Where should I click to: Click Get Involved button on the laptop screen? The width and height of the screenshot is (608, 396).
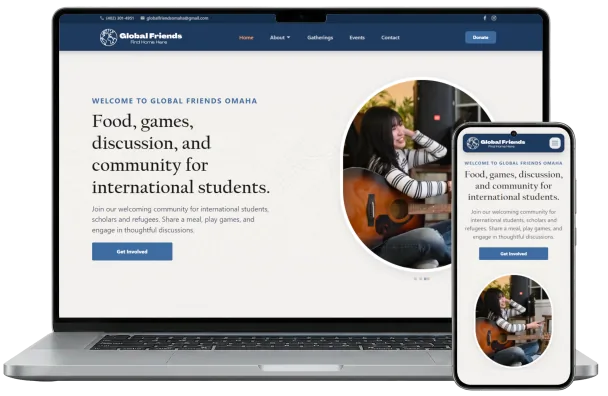click(x=132, y=251)
